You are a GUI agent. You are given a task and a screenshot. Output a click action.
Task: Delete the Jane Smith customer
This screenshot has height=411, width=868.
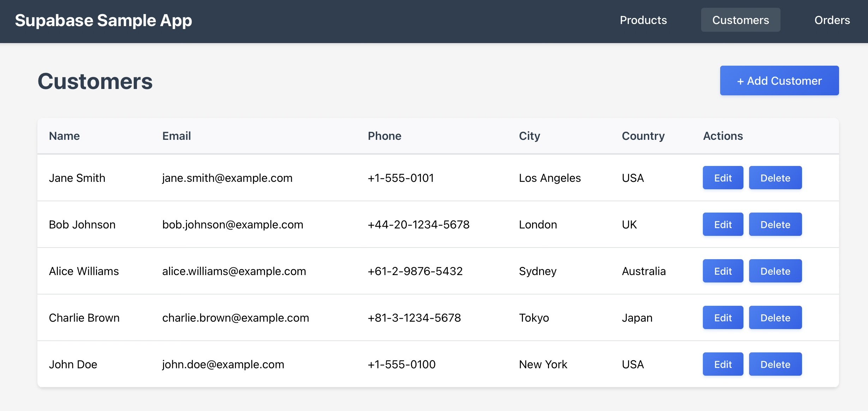coord(775,178)
